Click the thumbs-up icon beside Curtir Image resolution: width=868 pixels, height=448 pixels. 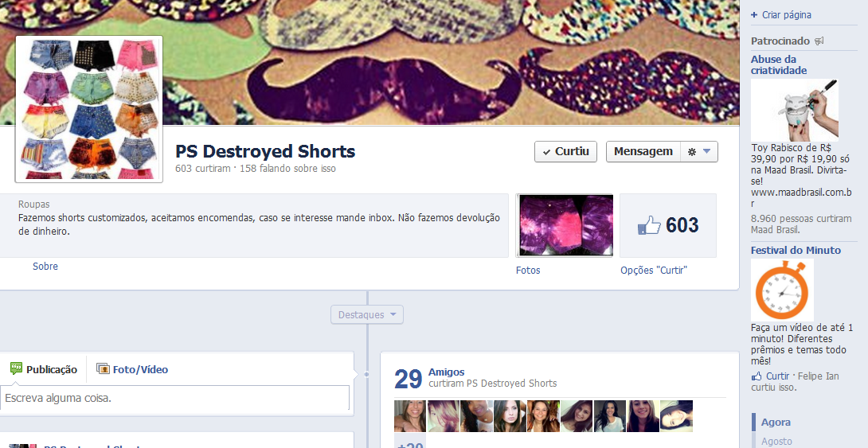pyautogui.click(x=757, y=376)
